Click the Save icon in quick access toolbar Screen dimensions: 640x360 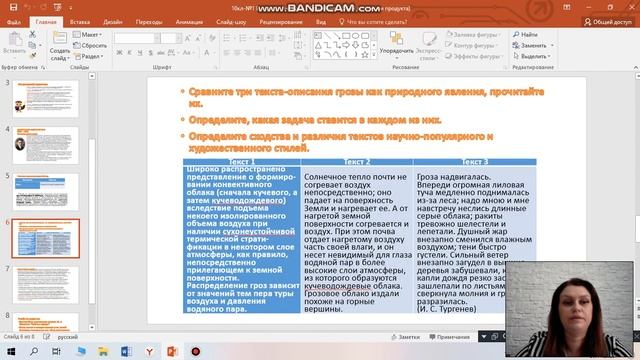[x=13, y=7]
